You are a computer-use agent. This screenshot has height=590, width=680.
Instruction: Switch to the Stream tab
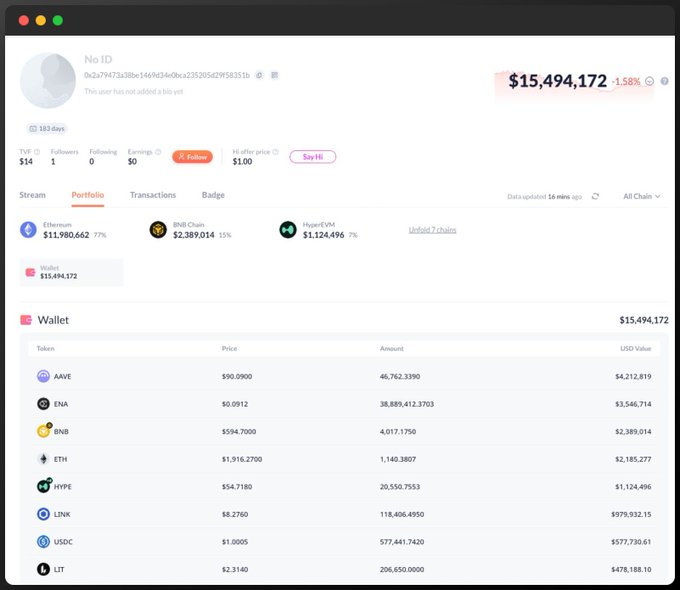(x=32, y=195)
